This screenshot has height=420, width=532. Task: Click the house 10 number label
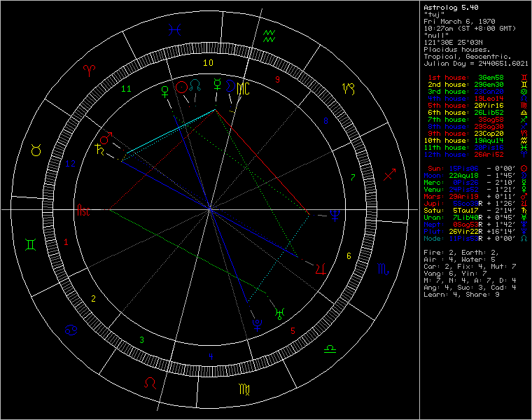pyautogui.click(x=208, y=63)
